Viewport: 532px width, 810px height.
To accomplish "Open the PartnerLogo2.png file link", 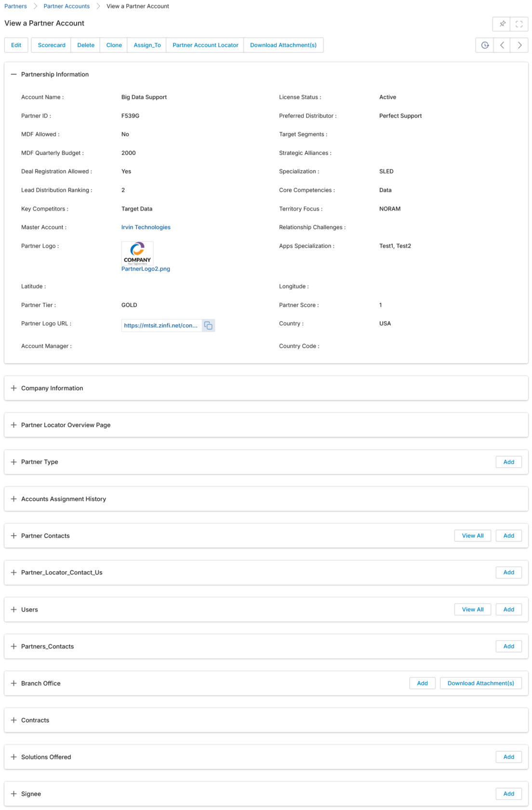I will click(x=146, y=269).
